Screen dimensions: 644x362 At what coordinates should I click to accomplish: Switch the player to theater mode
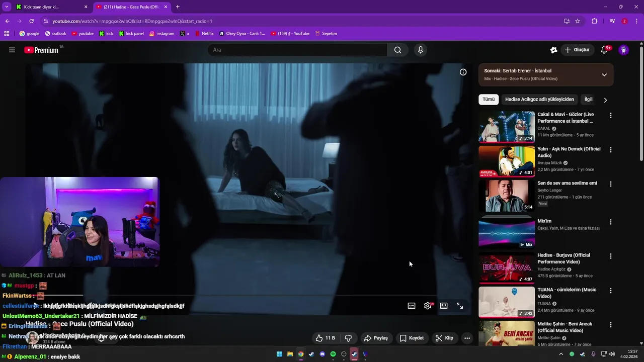[x=444, y=306]
